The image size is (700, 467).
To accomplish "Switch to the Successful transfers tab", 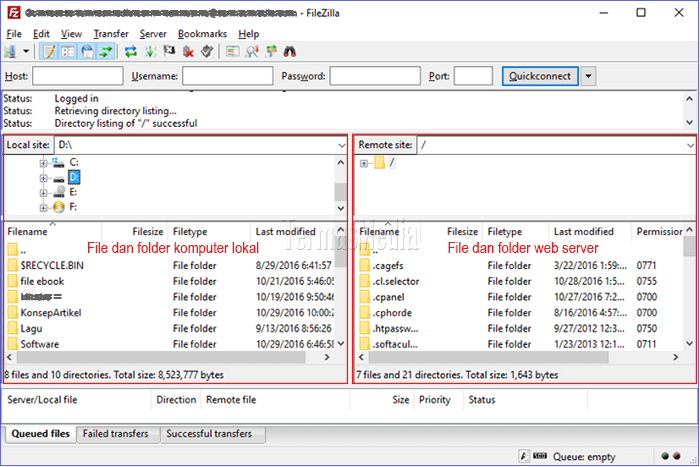I will point(209,434).
